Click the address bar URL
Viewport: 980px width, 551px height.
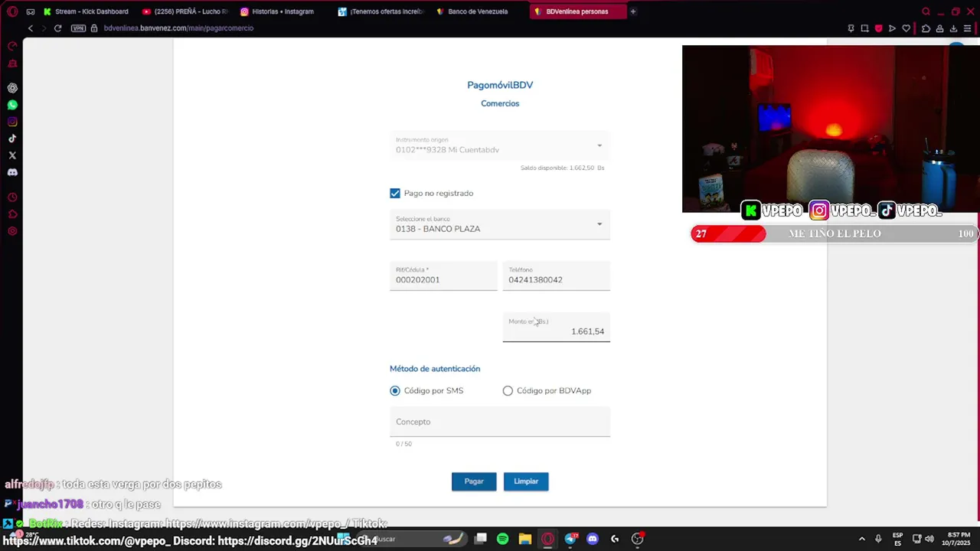178,28
